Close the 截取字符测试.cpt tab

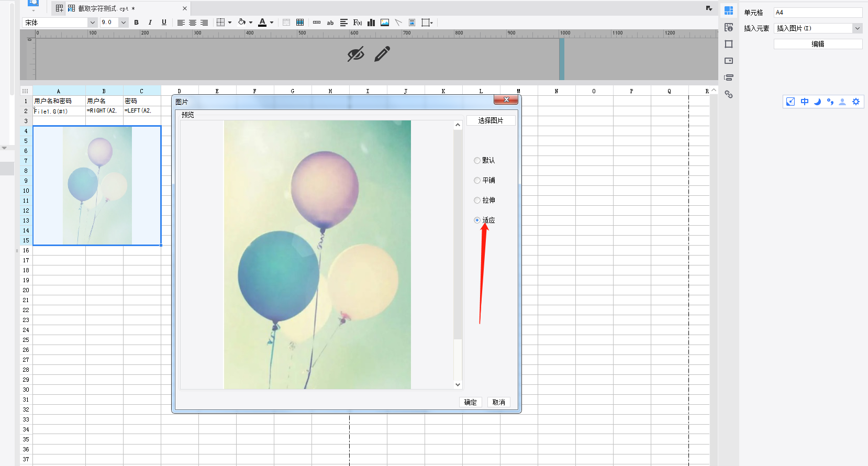pyautogui.click(x=185, y=8)
